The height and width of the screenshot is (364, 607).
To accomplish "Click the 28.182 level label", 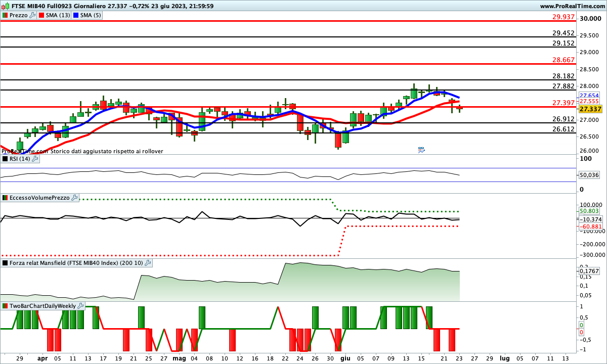I will 563,76.
